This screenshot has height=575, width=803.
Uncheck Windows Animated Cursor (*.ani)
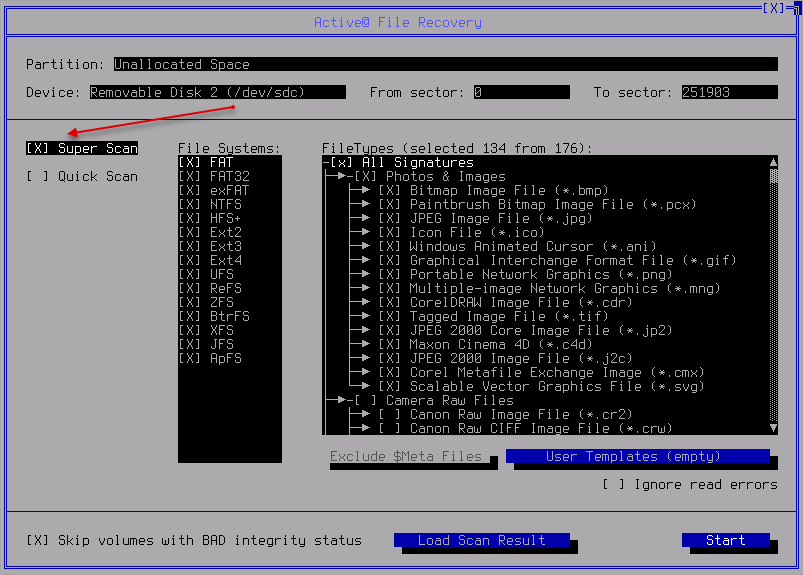390,246
